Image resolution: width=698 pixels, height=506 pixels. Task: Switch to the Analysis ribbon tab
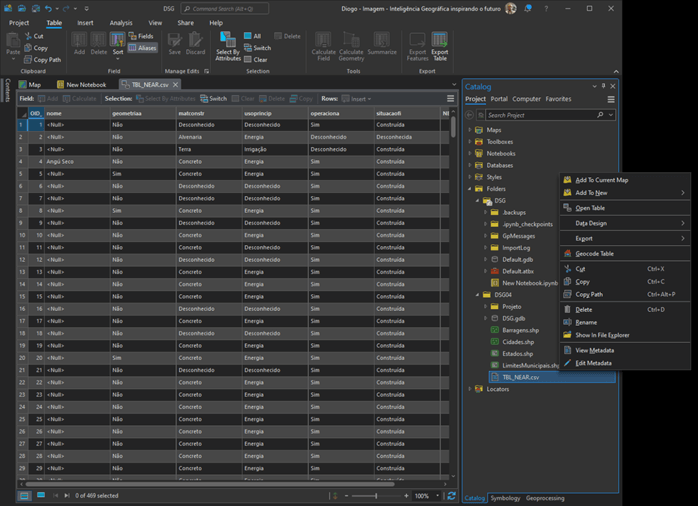[x=121, y=22]
